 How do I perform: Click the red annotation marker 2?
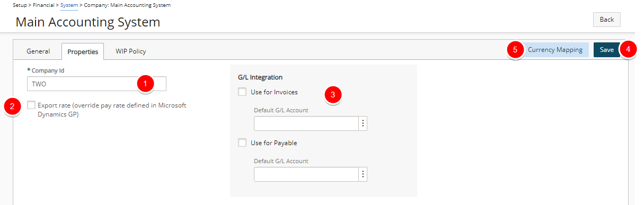pos(12,106)
